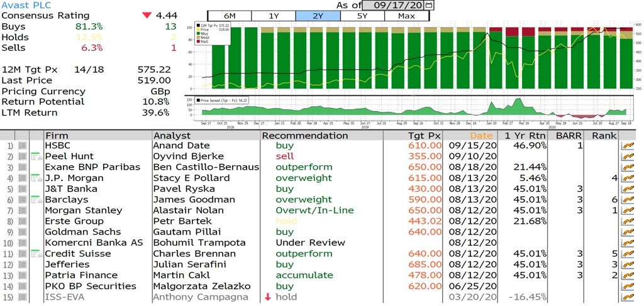Screen dimensions: 644x306
Task: Open the calendar picker beside the As of date
Action: [429, 5]
